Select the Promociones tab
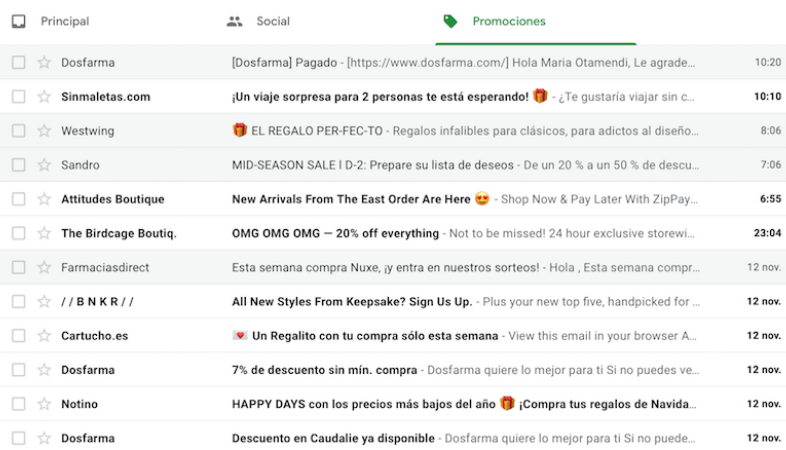The image size is (786, 450). [508, 21]
